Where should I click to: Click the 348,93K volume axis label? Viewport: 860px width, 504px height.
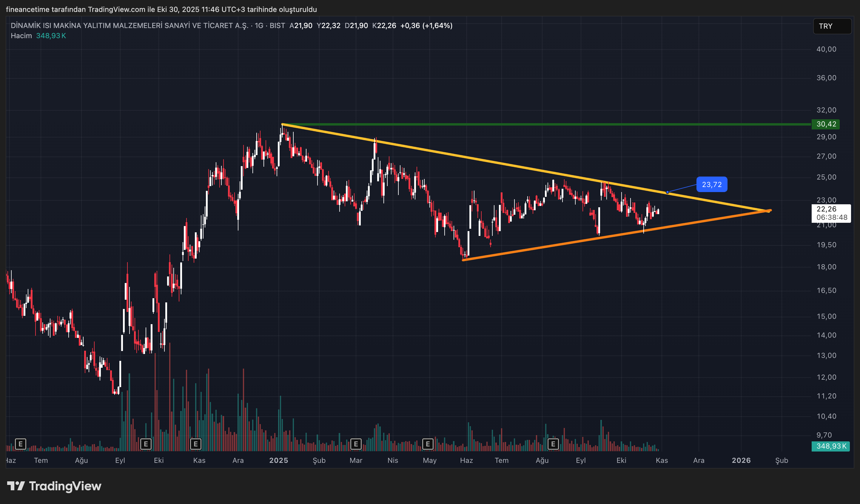831,446
